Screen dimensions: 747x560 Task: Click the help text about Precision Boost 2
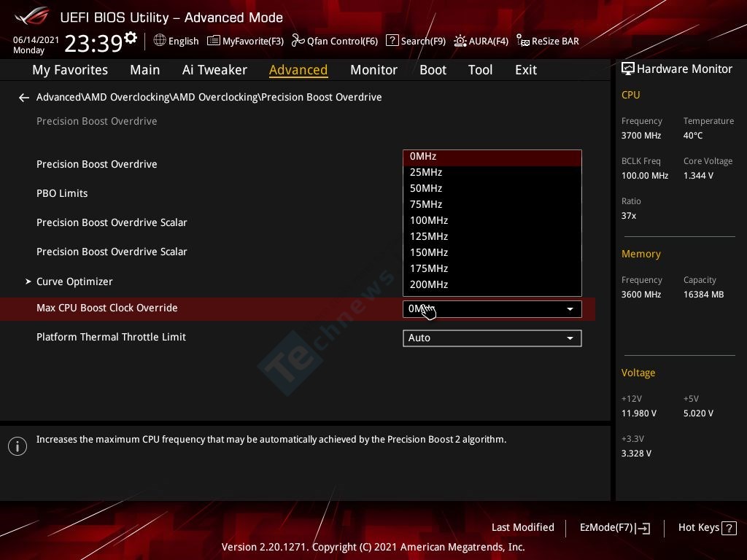(x=271, y=440)
